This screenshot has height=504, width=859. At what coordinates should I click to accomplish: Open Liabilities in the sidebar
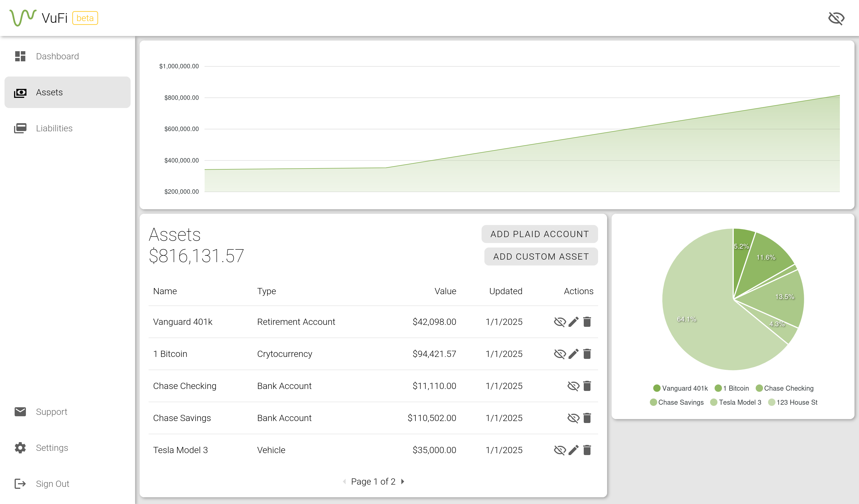(68, 128)
